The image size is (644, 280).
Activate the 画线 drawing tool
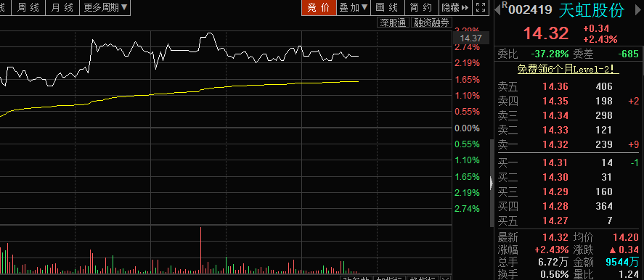[x=387, y=7]
